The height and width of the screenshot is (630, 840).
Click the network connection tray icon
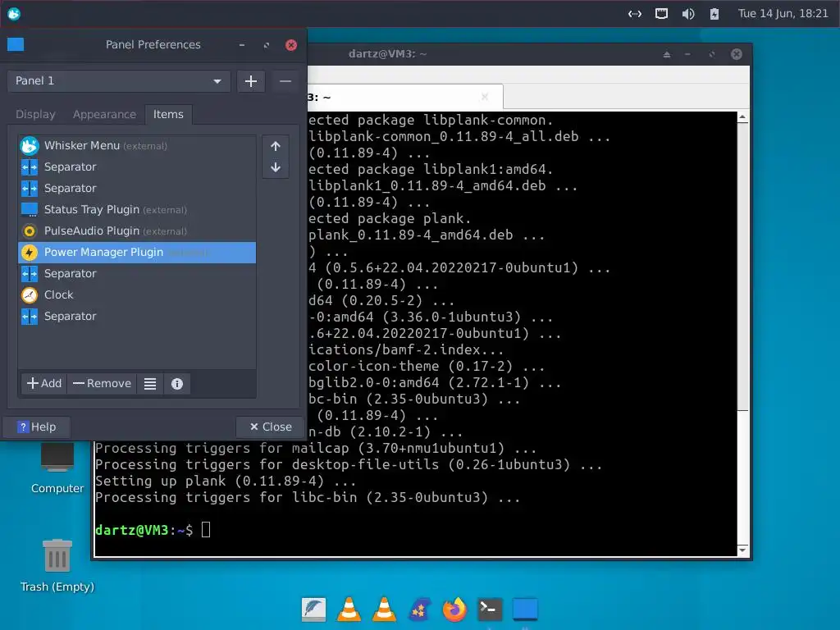pos(635,14)
